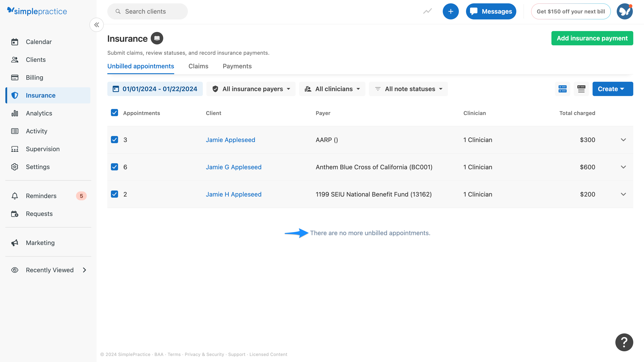The width and height of the screenshot is (644, 362).
Task: Open the BAA footer link
Action: pyautogui.click(x=159, y=354)
